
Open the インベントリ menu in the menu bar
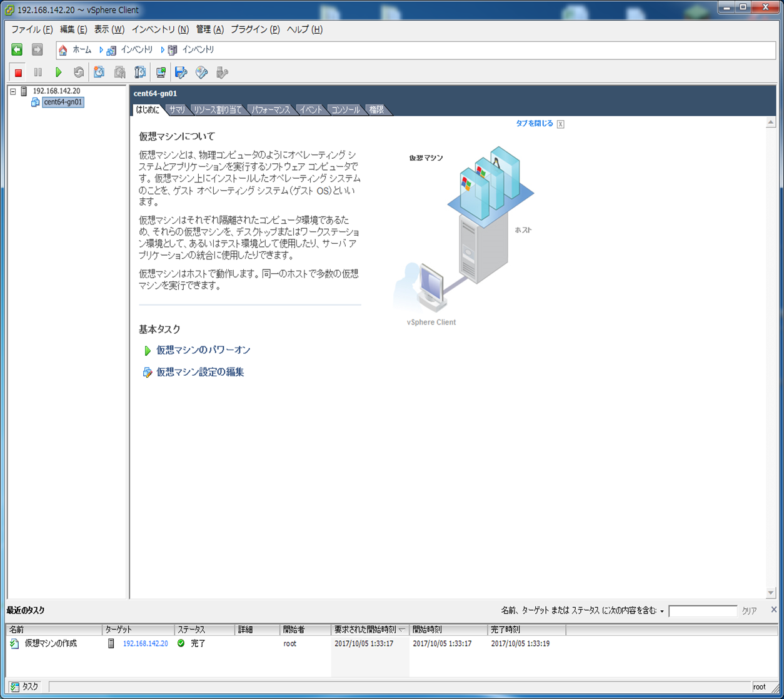pos(160,29)
